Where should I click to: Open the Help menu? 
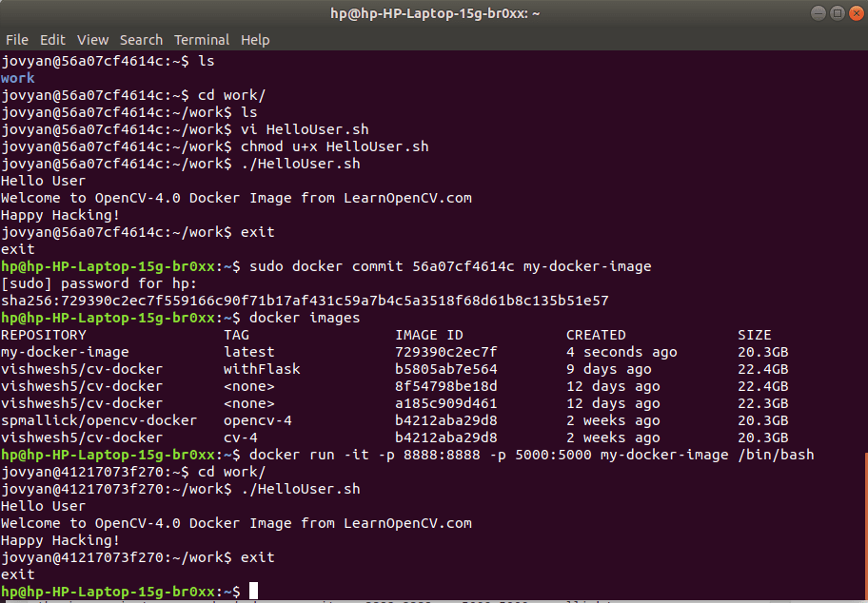pyautogui.click(x=255, y=40)
